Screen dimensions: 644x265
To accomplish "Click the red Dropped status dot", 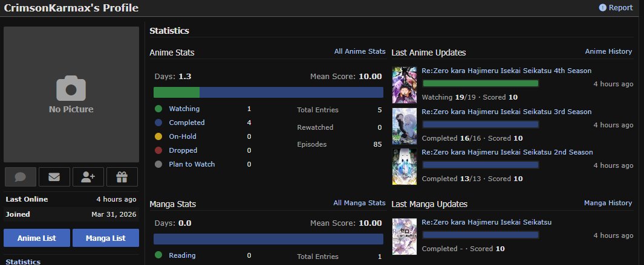I will 158,150.
